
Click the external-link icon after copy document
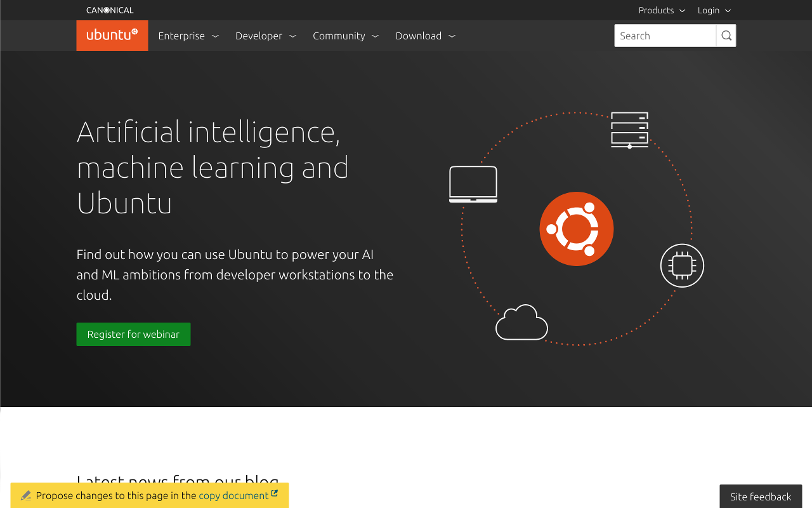pos(274,493)
